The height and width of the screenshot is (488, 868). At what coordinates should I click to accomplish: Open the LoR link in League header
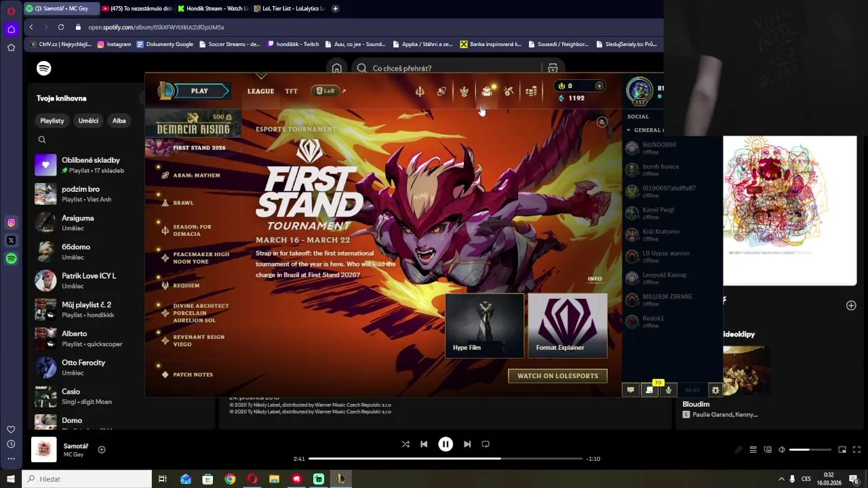pyautogui.click(x=329, y=91)
